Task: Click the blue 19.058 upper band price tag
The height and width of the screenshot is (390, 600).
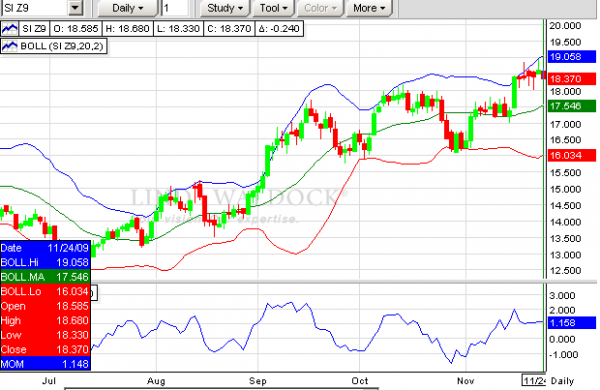Action: click(572, 57)
